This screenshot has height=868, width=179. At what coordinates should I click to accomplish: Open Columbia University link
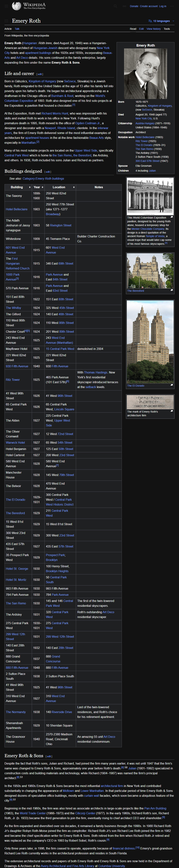(x=111, y=866)
